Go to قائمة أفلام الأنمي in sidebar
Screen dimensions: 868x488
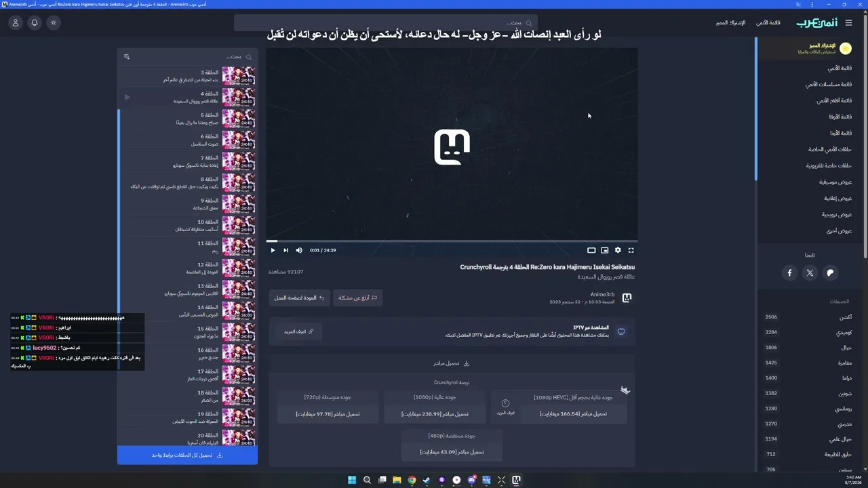[834, 100]
